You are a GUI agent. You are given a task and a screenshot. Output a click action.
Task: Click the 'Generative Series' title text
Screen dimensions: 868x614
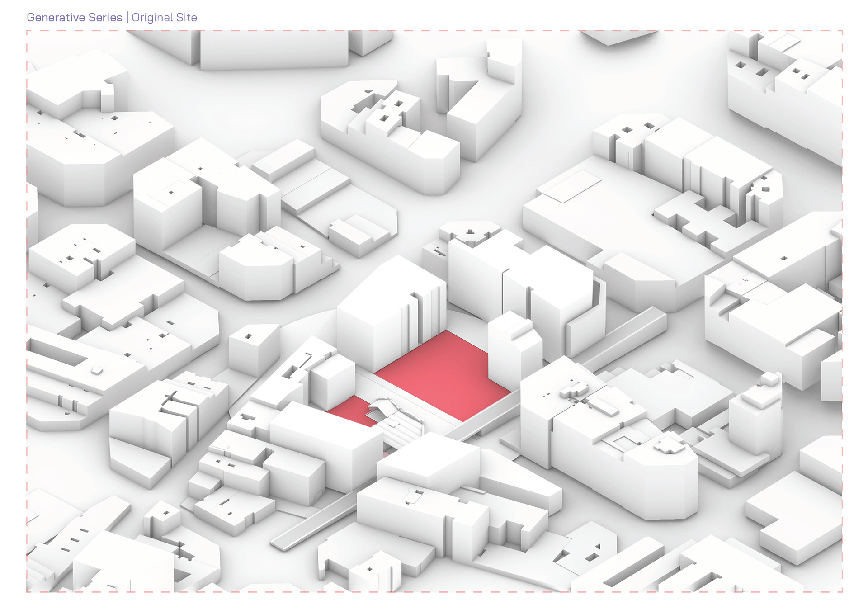click(x=75, y=18)
